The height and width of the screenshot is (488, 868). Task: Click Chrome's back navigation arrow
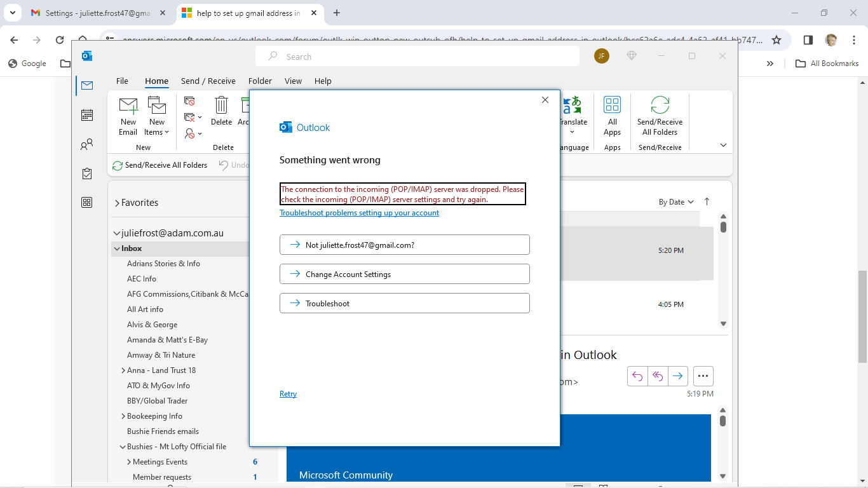point(14,39)
